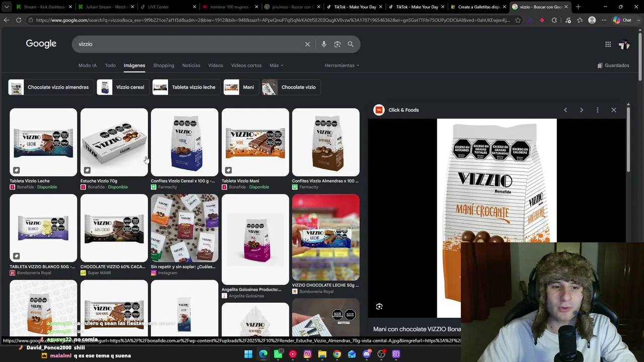Clear the Google search box text
Screen dimensions: 644x362
point(307,44)
